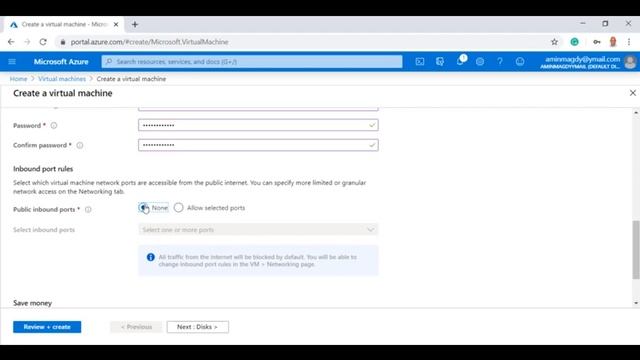This screenshot has height=360, width=640.
Task: Open the Chrome profile avatar
Action: coord(613,42)
